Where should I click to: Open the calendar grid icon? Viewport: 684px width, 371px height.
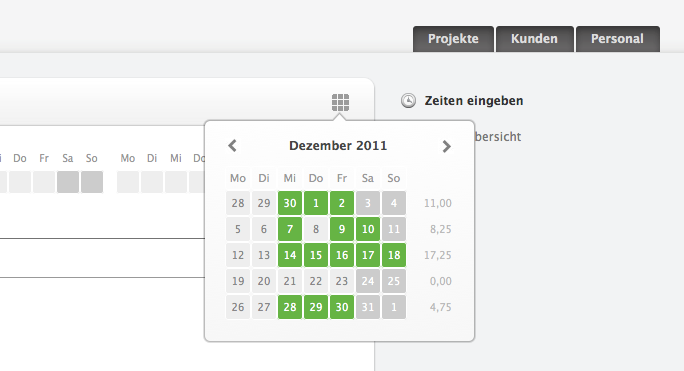(340, 103)
